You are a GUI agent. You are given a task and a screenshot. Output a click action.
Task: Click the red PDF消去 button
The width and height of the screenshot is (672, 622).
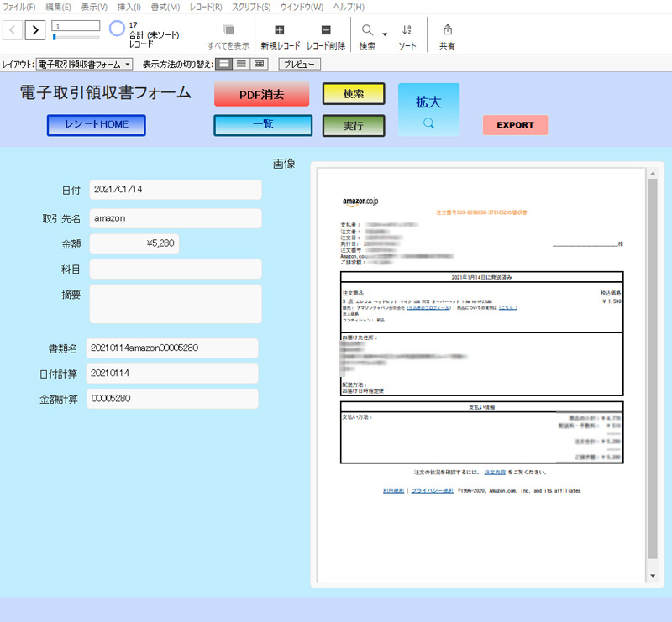pos(262,94)
